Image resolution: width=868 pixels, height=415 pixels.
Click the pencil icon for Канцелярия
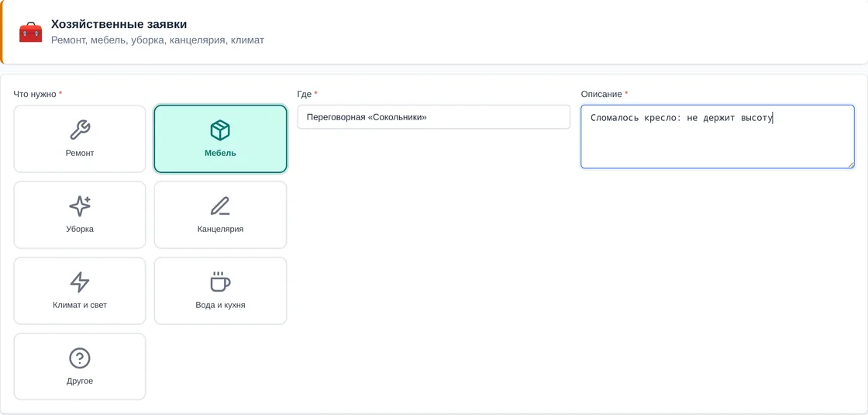[220, 206]
